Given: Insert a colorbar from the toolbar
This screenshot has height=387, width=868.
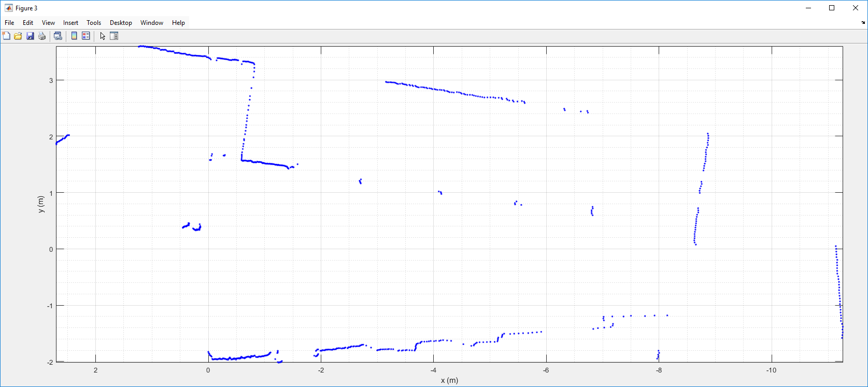Looking at the screenshot, I should (x=74, y=36).
